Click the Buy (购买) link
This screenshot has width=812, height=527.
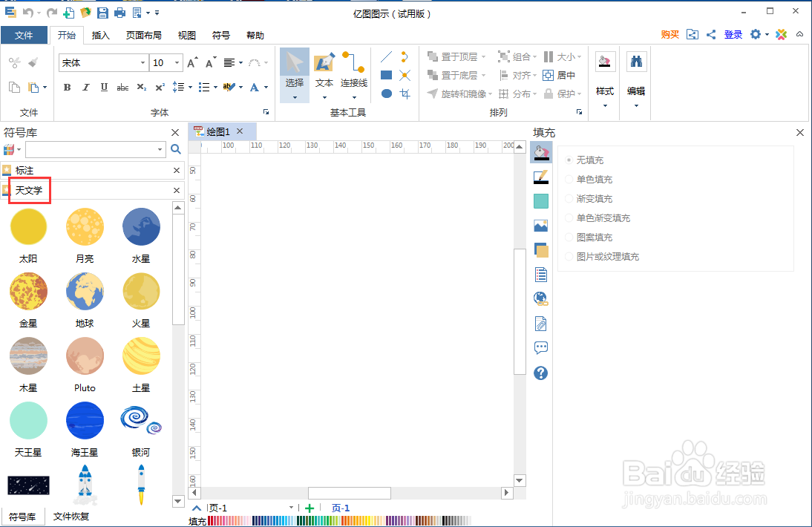[x=669, y=35]
